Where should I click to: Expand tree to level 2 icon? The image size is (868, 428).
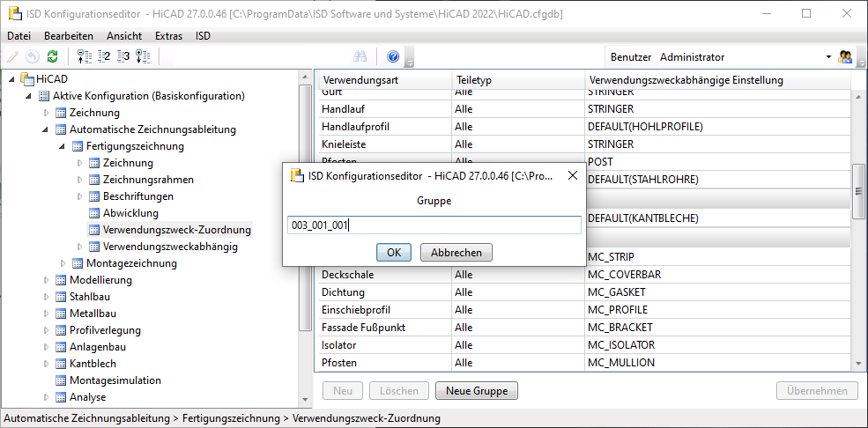tap(103, 56)
